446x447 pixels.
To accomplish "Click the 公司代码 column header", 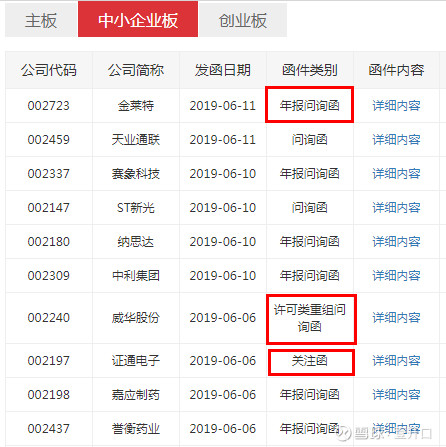I will [x=49, y=70].
